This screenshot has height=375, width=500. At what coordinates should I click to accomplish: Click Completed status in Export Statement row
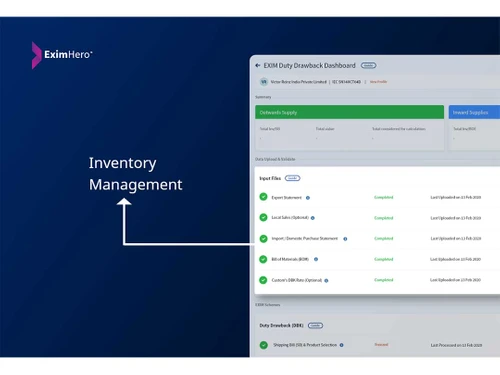coord(384,197)
